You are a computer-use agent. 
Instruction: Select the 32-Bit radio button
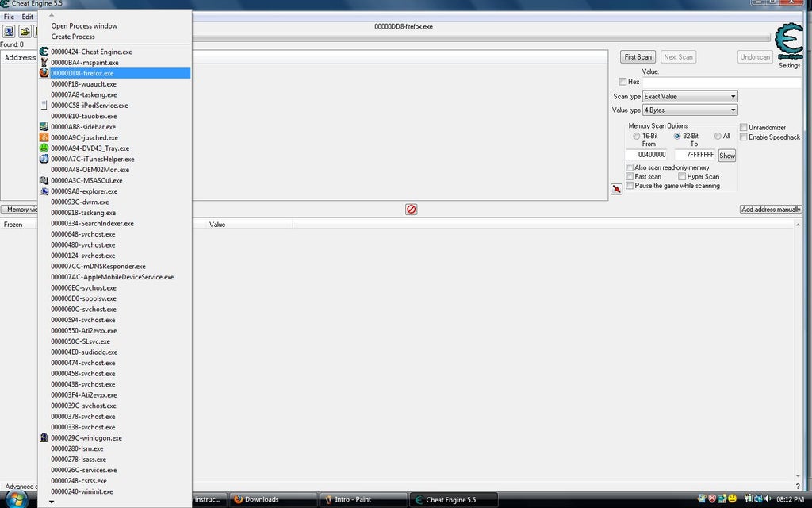pyautogui.click(x=677, y=137)
